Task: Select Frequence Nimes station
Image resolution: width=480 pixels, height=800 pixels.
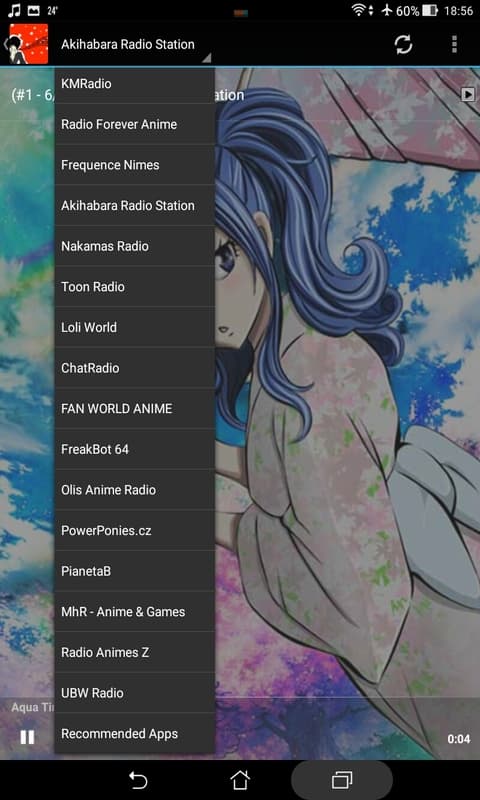Action: pos(135,165)
